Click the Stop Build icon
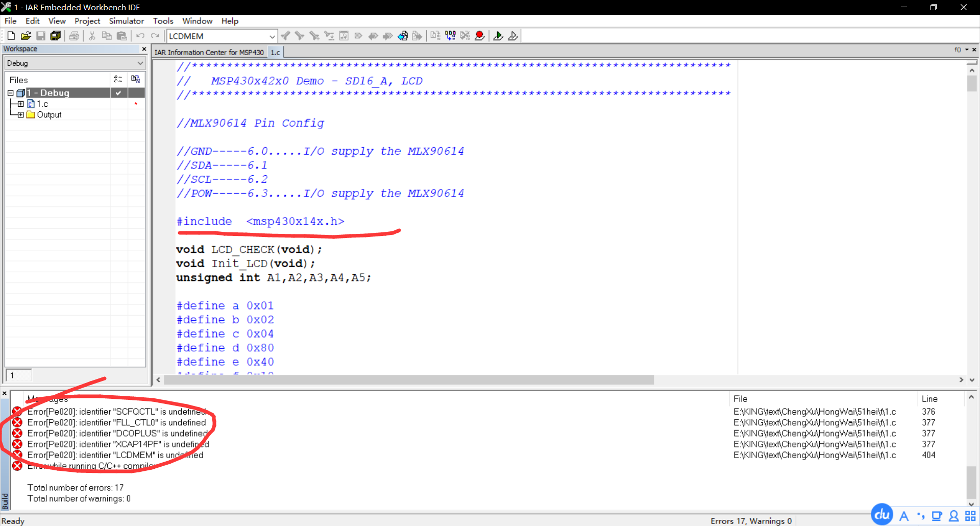This screenshot has height=526, width=980. tap(465, 36)
